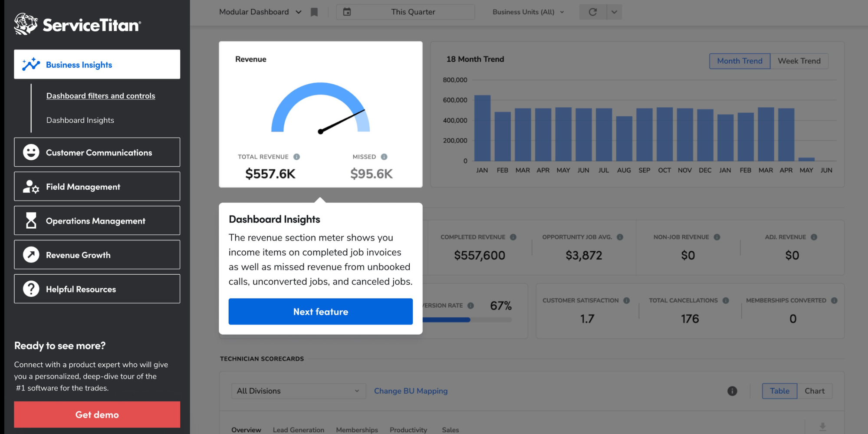The image size is (868, 434).
Task: Click the $557.6K total revenue value
Action: pyautogui.click(x=270, y=174)
